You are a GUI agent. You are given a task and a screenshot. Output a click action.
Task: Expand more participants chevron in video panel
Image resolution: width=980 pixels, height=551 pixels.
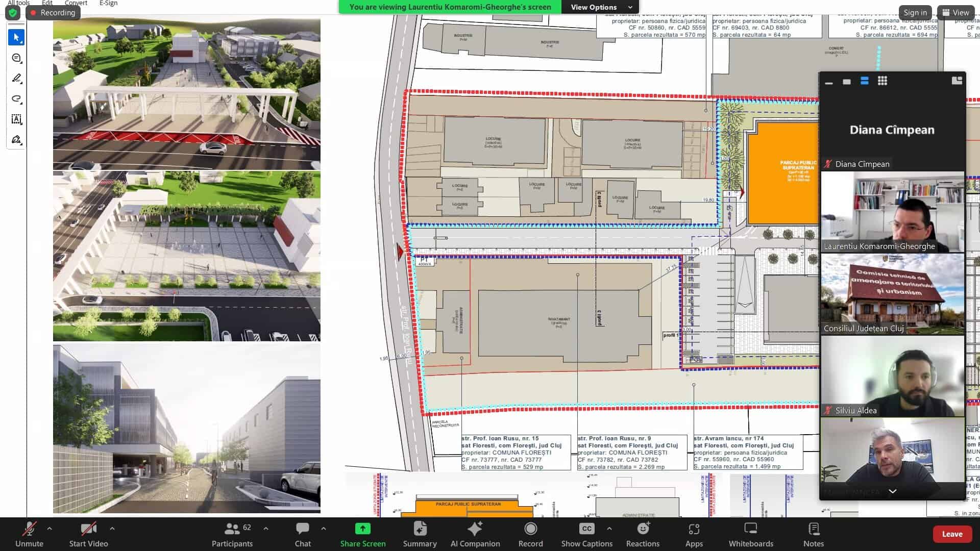click(x=892, y=491)
